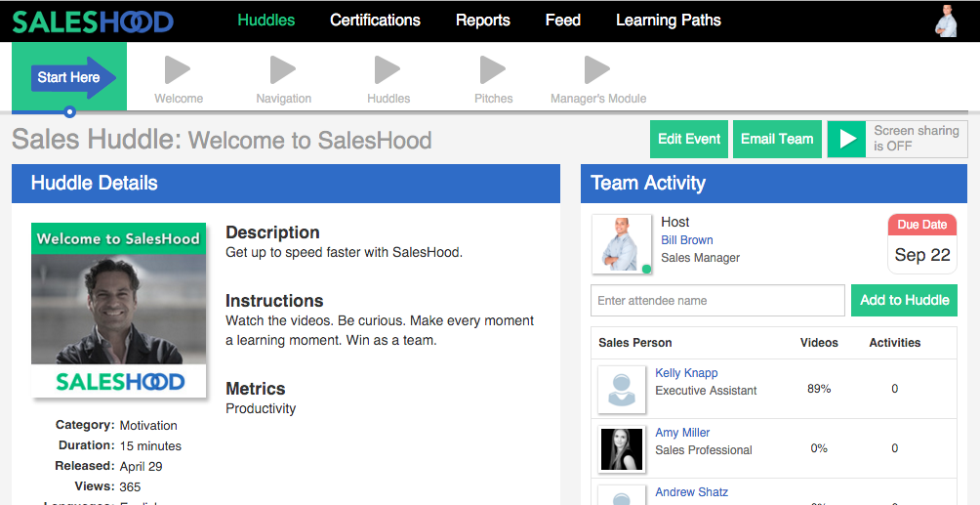Click the Videos column header
This screenshot has height=505, width=980.
click(819, 343)
